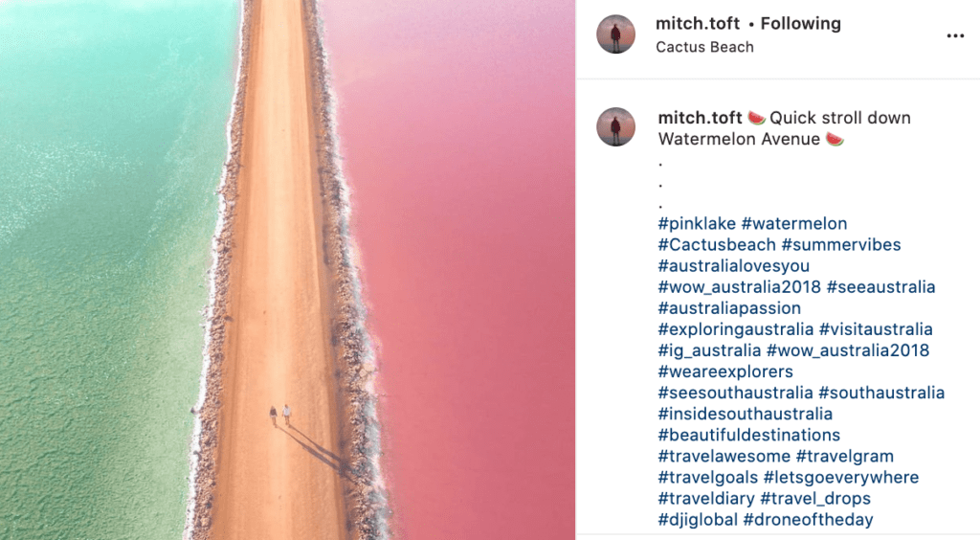
Task: Open the #letsgoeverywhere hashtag
Action: pos(841,478)
